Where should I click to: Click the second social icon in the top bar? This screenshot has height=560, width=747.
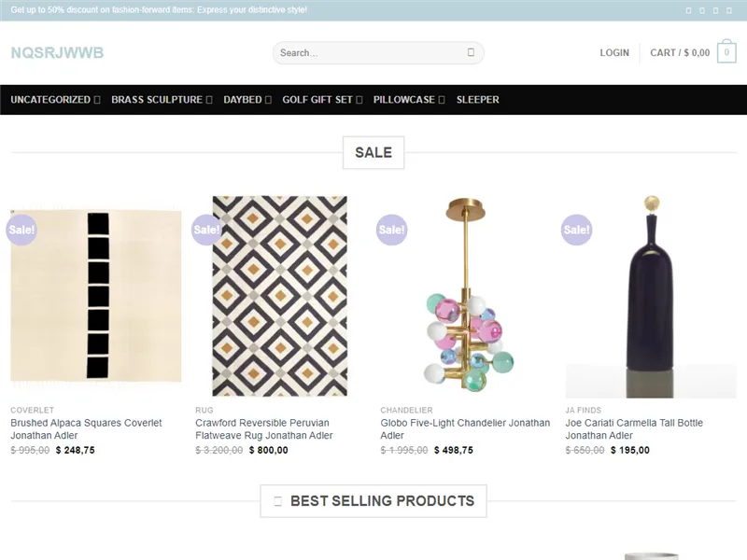[702, 10]
